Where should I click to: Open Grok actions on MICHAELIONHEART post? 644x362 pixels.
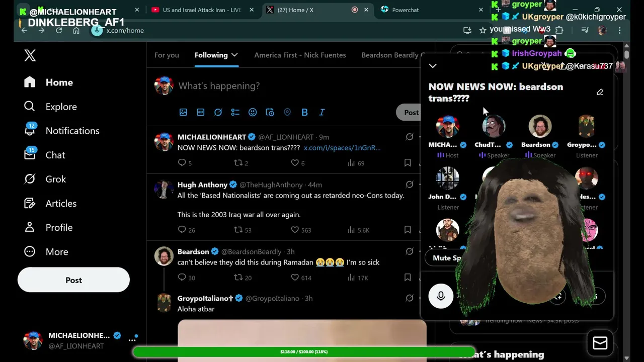click(x=410, y=137)
